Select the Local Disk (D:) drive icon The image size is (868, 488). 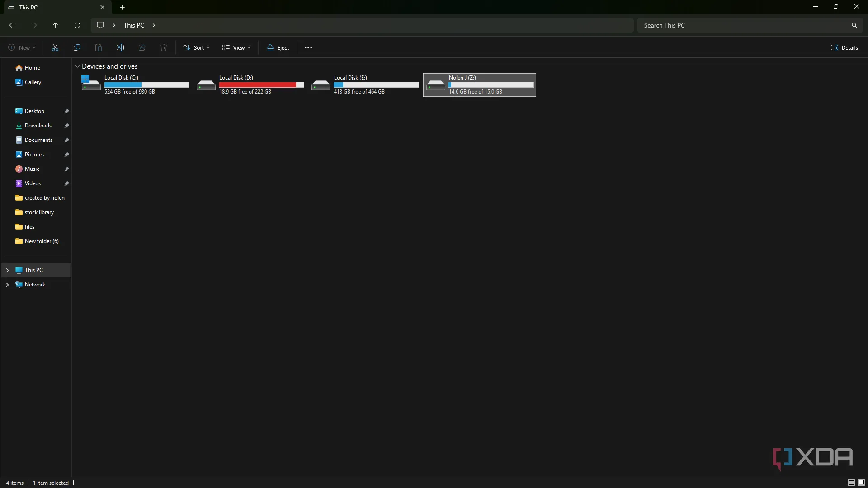(x=206, y=85)
